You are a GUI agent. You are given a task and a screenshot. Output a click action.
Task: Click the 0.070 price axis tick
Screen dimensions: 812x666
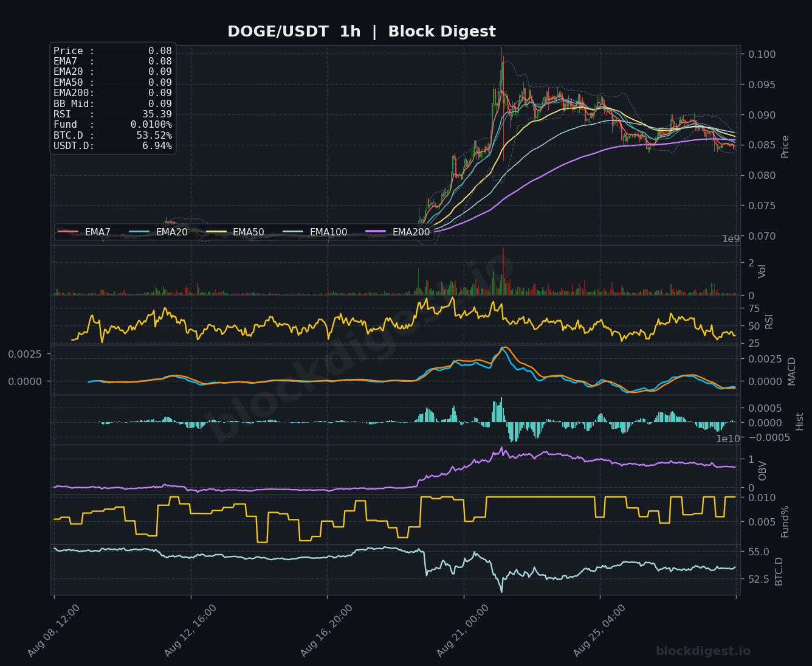click(x=762, y=236)
